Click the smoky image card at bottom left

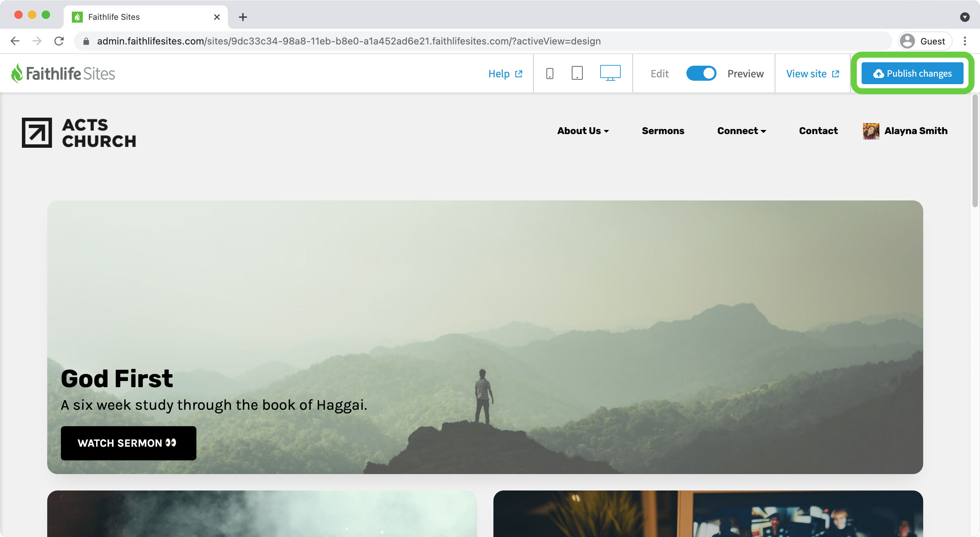262,513
